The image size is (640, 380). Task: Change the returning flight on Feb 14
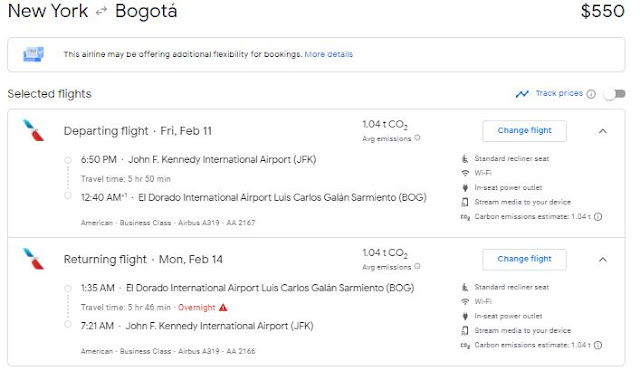tap(524, 259)
